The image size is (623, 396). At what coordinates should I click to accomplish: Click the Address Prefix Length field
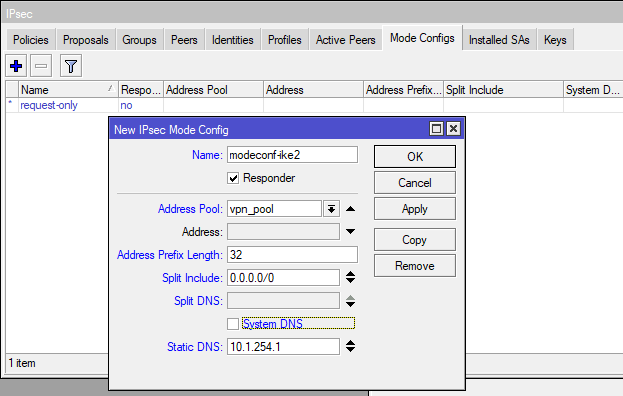pyautogui.click(x=292, y=255)
